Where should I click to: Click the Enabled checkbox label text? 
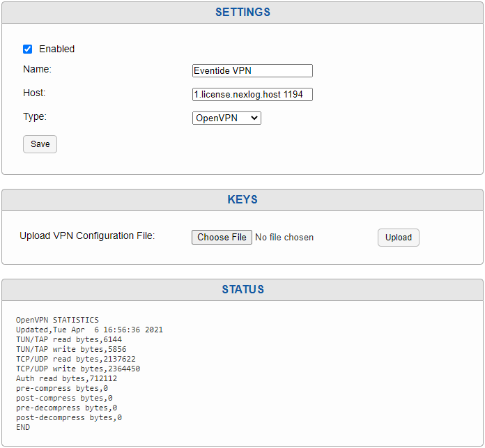click(x=56, y=49)
